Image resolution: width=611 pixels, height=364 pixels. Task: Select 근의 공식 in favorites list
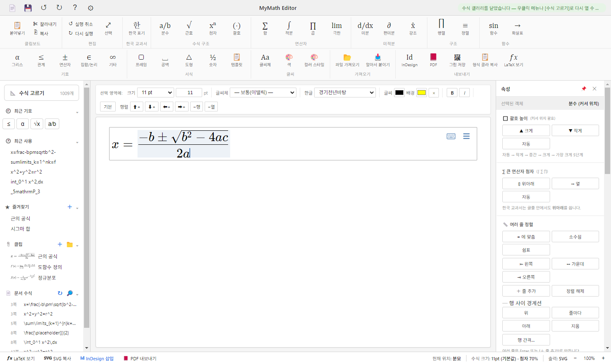(20, 218)
